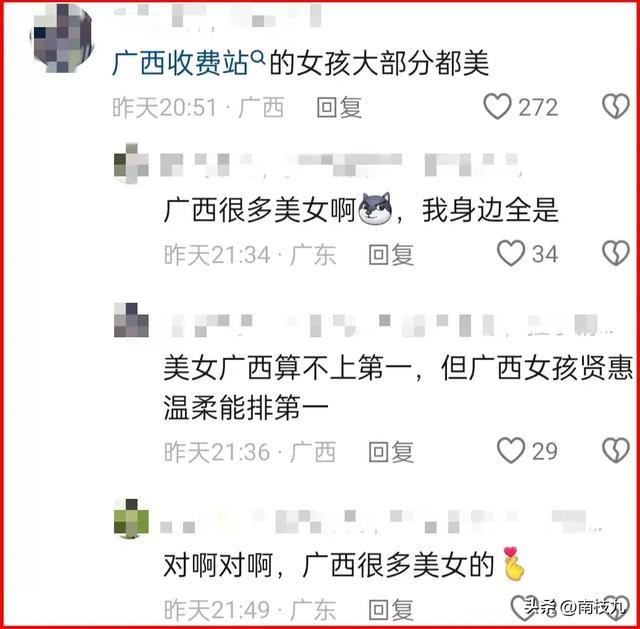This screenshot has width=640, height=629.
Task: Reply to the 昨天21:34 comment
Action: pos(391,255)
